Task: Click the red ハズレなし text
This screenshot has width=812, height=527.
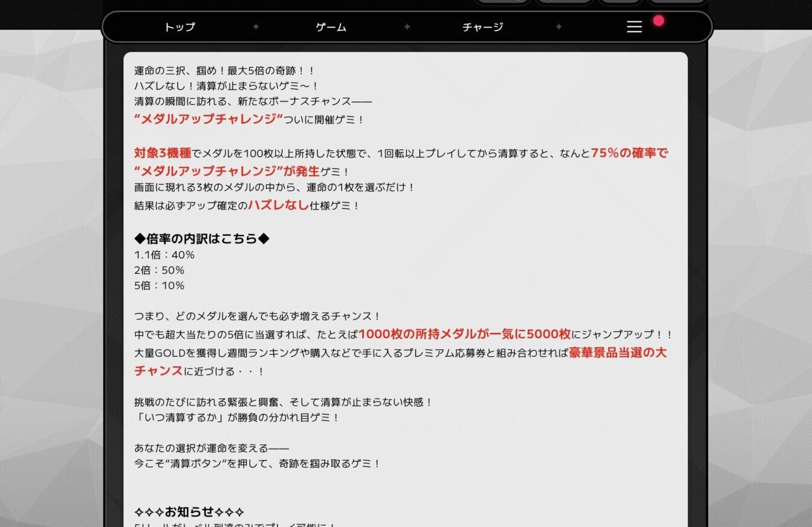Action: [x=278, y=205]
